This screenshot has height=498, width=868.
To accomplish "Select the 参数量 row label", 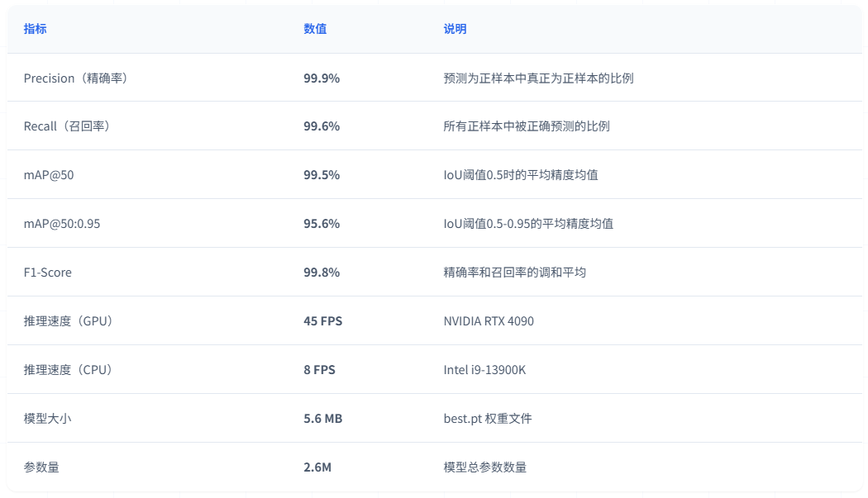I will [x=41, y=467].
